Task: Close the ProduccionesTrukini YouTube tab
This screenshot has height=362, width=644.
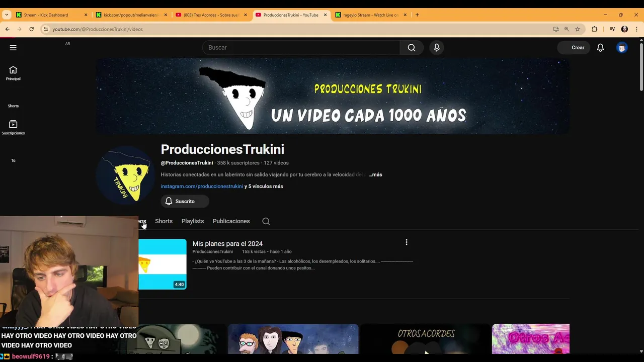Action: pyautogui.click(x=325, y=15)
